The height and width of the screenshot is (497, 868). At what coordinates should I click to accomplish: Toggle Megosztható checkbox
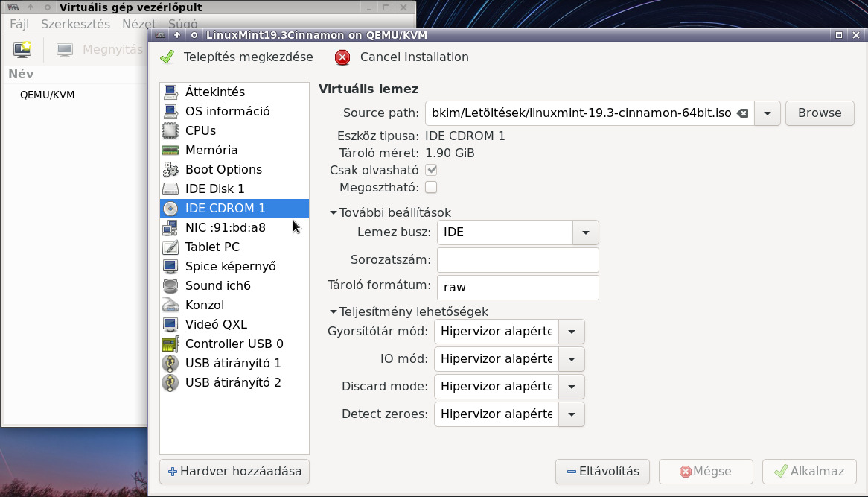click(x=431, y=187)
